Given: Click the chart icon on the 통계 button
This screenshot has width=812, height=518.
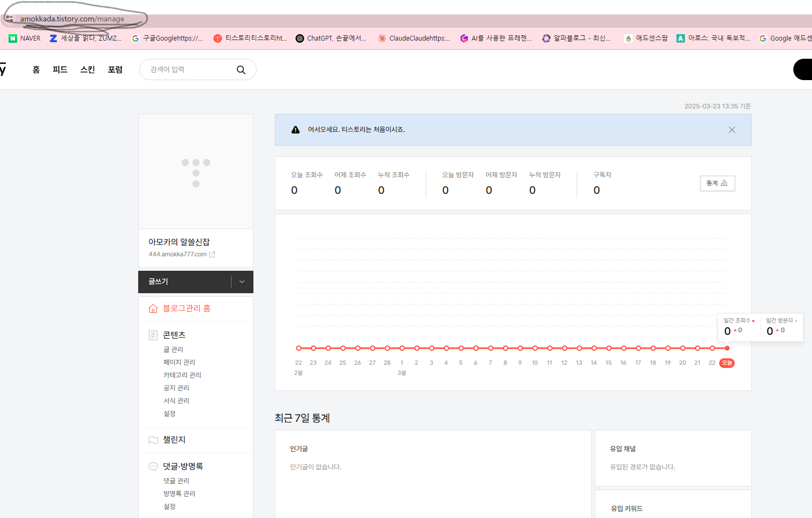Looking at the screenshot, I should (724, 183).
